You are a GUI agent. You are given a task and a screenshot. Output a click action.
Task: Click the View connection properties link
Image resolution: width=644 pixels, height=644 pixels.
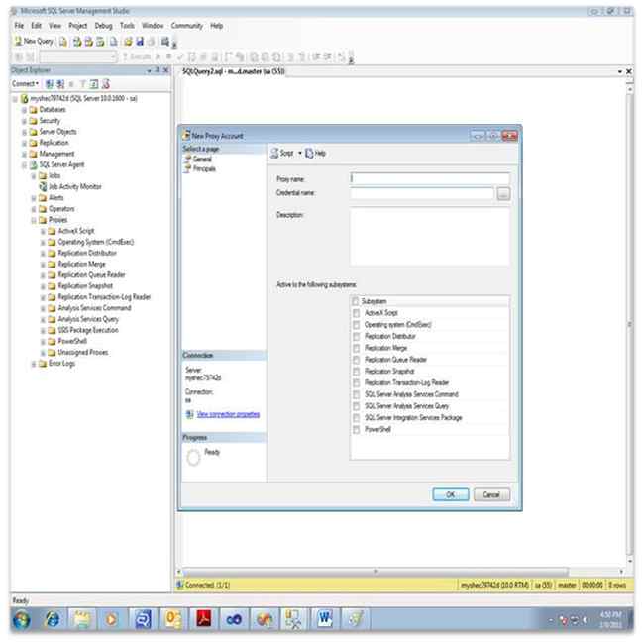tap(228, 414)
